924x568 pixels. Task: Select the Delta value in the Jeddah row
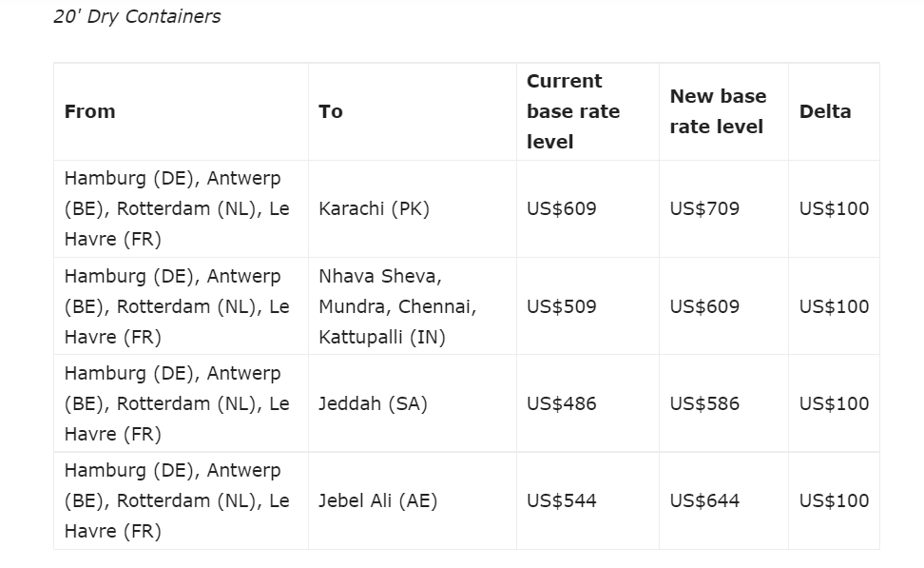tap(834, 403)
